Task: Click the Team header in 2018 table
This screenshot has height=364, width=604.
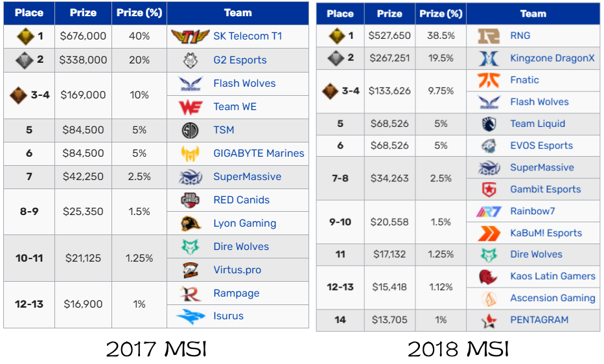Action: point(533,14)
